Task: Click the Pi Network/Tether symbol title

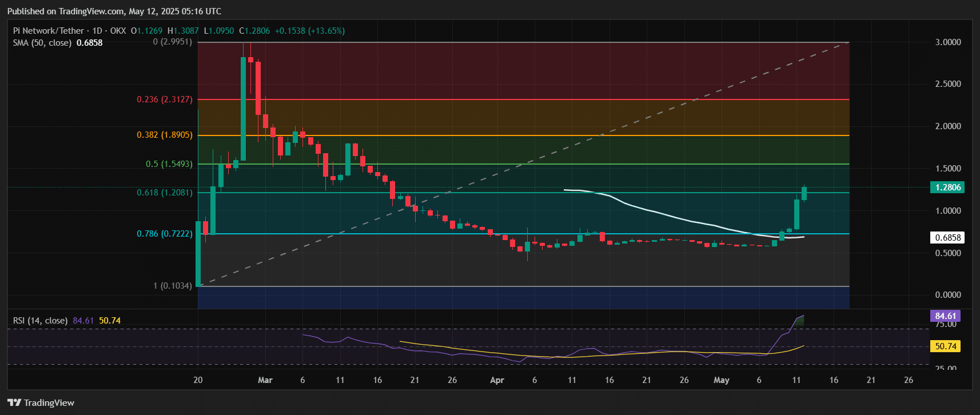Action: point(49,31)
